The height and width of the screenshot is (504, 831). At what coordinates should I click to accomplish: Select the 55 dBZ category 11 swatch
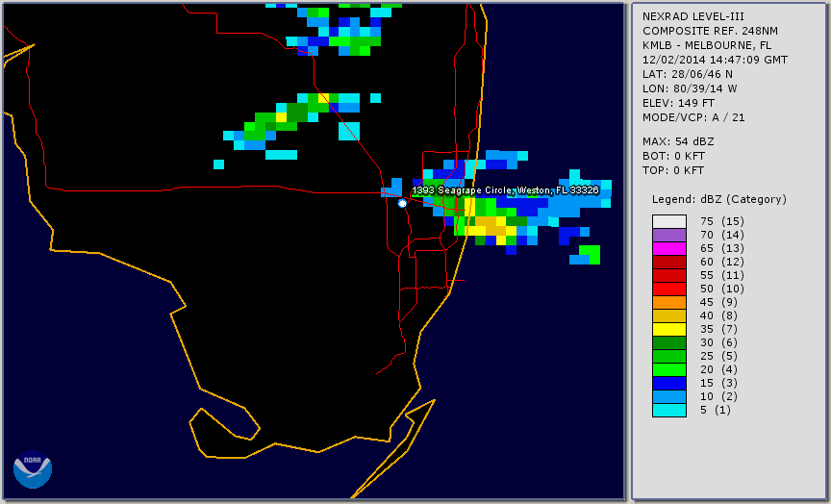pyautogui.click(x=668, y=276)
